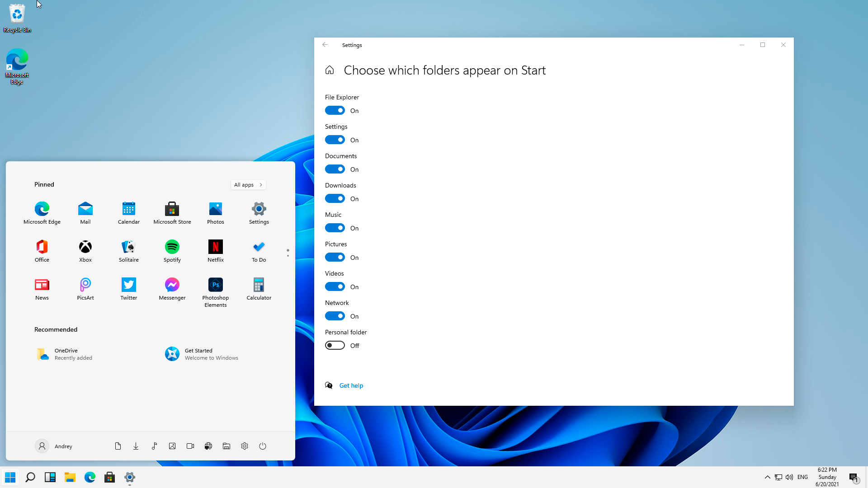Show hidden icons tray chevron
868x488 pixels.
[x=767, y=477]
